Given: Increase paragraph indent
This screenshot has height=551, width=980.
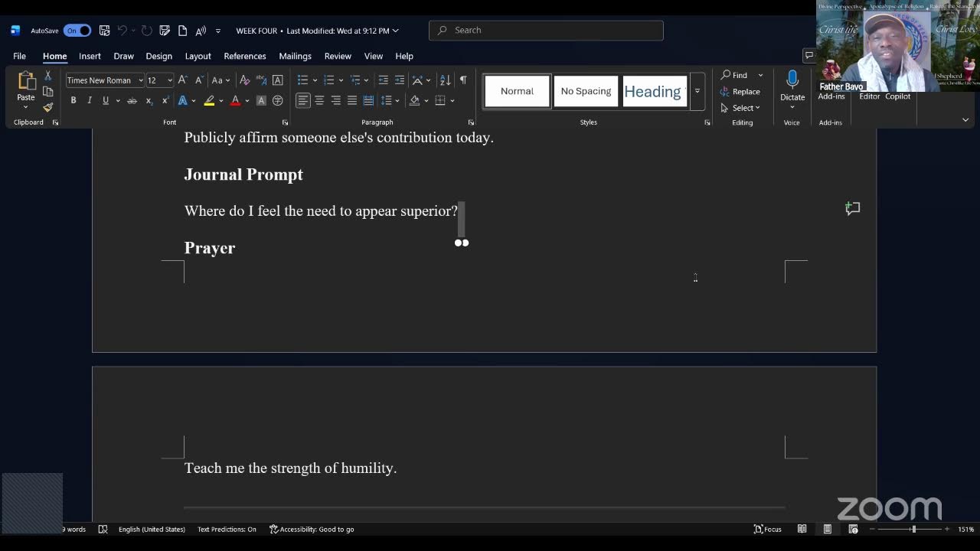Looking at the screenshot, I should click(x=399, y=80).
